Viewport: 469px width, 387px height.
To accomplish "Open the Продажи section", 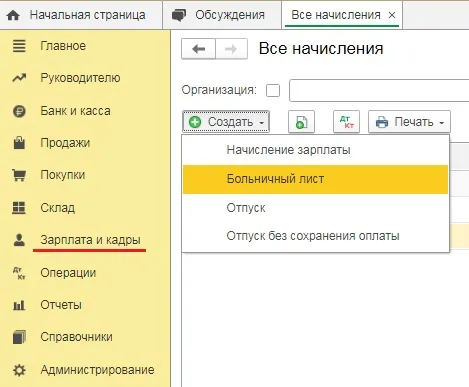I will 65,143.
